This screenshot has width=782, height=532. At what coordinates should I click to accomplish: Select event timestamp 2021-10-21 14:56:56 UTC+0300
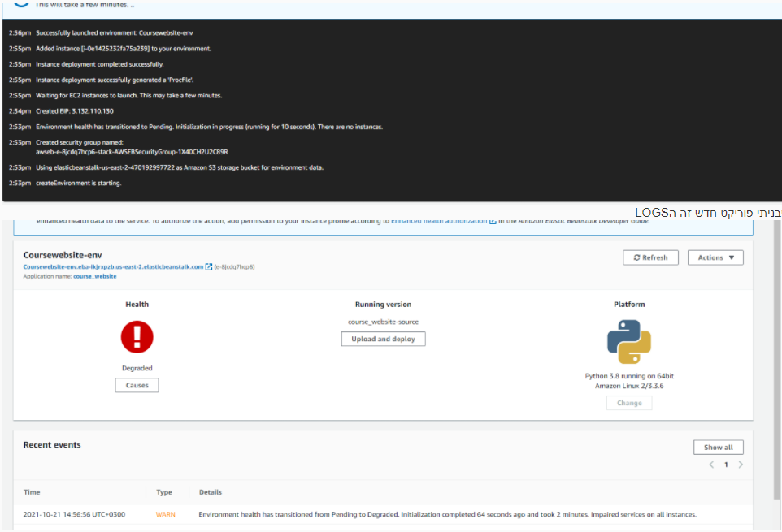click(74, 515)
